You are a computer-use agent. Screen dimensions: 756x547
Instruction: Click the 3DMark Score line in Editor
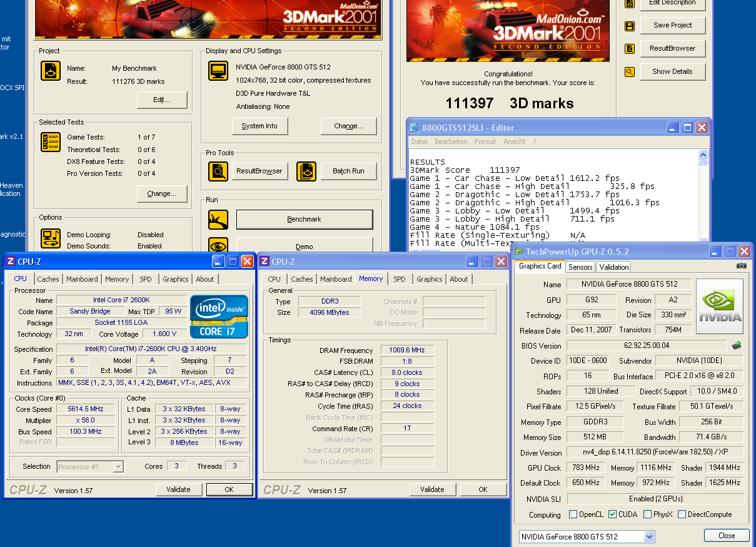pos(465,170)
